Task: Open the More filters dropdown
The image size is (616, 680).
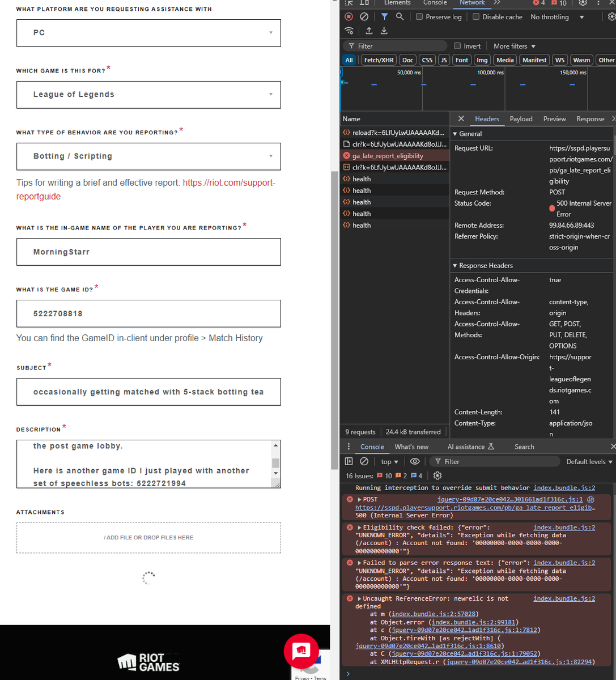Action: pos(515,46)
